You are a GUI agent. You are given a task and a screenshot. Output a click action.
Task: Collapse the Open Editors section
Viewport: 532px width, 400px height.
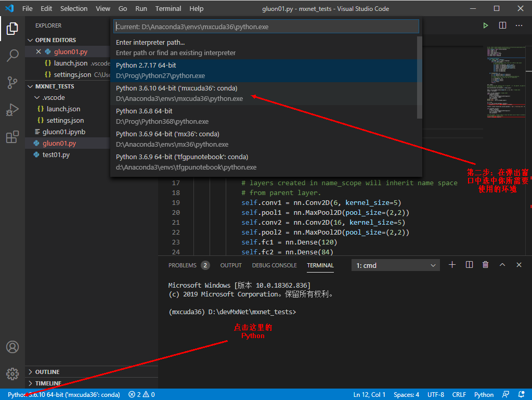(92, 40)
